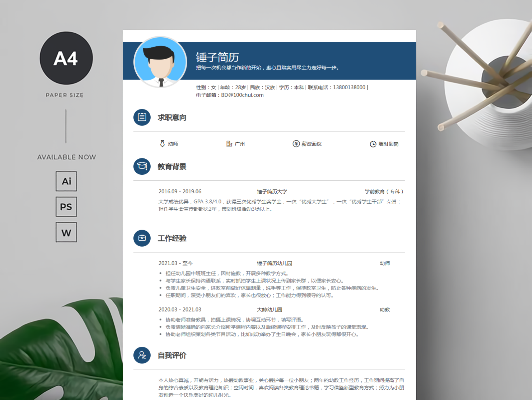Click 锤子简历大学 school name
The width and height of the screenshot is (532, 400).
pos(272,191)
